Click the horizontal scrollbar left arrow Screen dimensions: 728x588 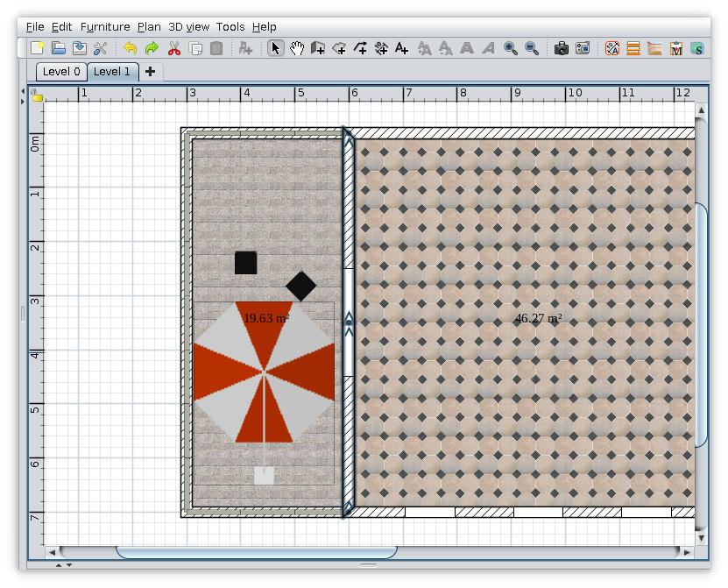(x=52, y=552)
